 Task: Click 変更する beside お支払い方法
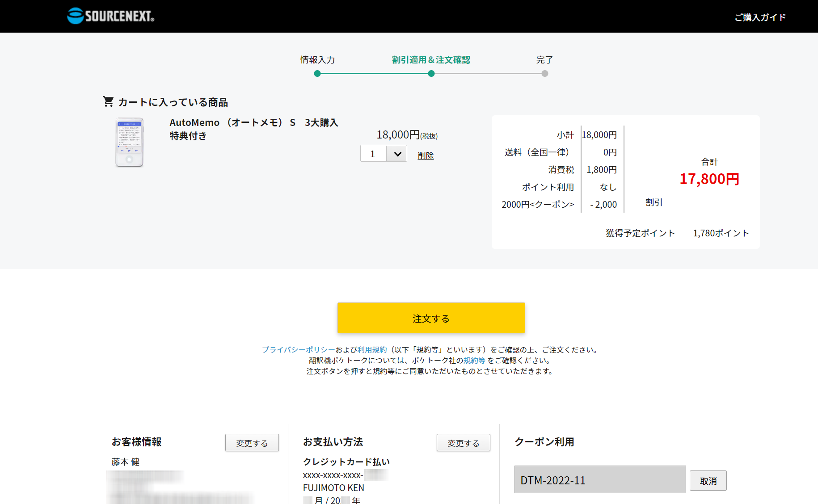[464, 443]
